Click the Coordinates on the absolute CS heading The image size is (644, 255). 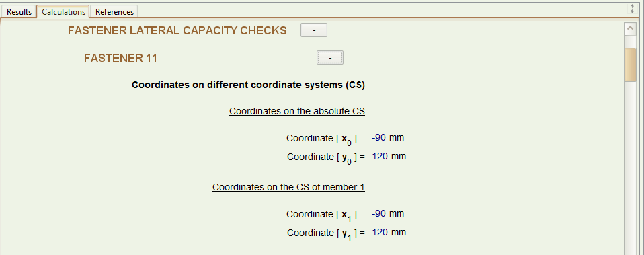coord(297,111)
